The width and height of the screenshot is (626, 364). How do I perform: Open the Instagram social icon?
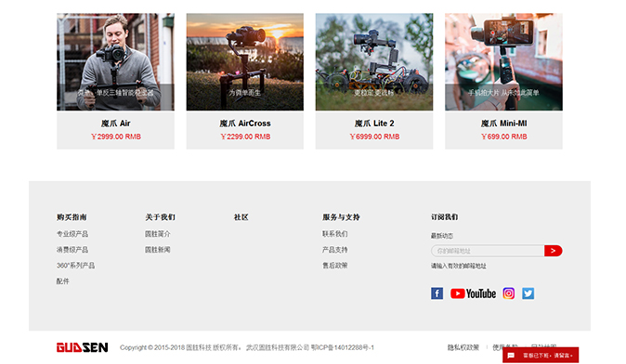click(509, 293)
